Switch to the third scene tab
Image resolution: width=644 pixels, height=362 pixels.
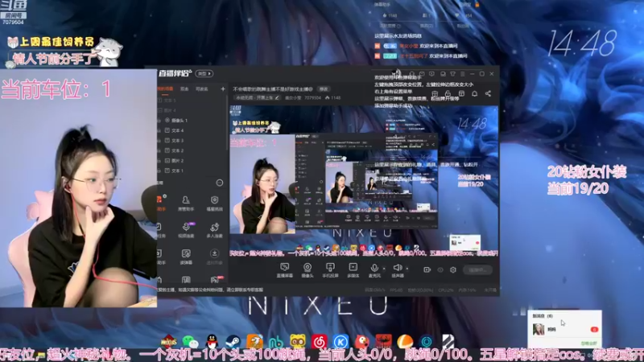(x=202, y=88)
